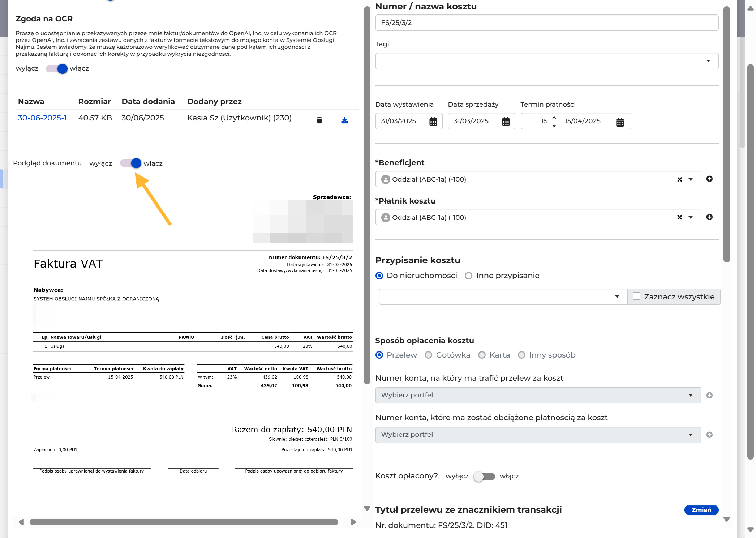Expand the Beneficjent dropdown arrow
Screen dimensions: 756x538
point(691,179)
